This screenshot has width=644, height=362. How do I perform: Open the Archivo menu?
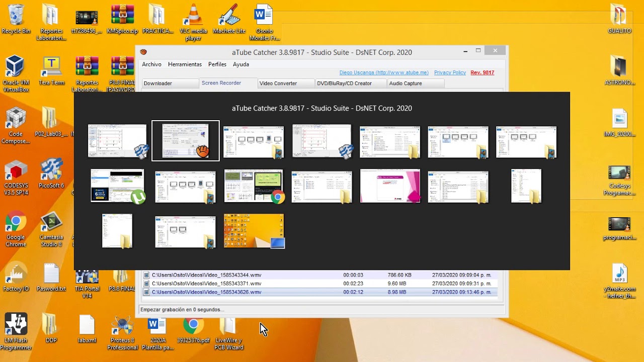point(151,64)
